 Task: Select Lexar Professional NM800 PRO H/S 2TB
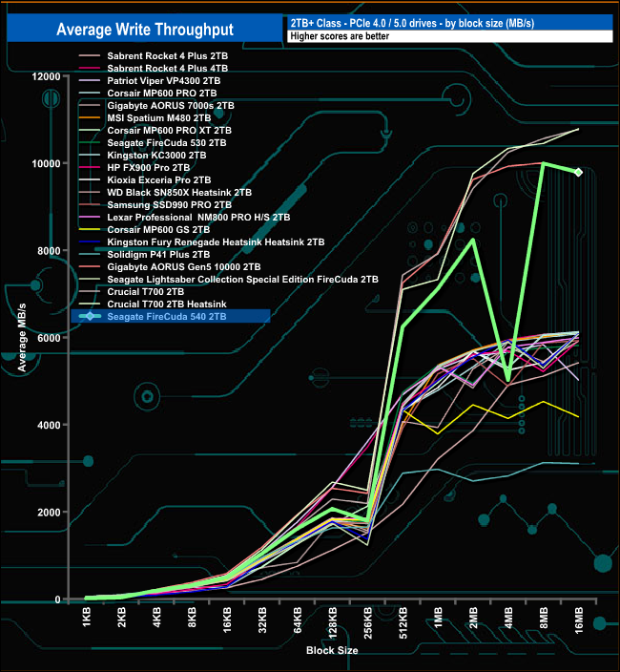click(198, 218)
